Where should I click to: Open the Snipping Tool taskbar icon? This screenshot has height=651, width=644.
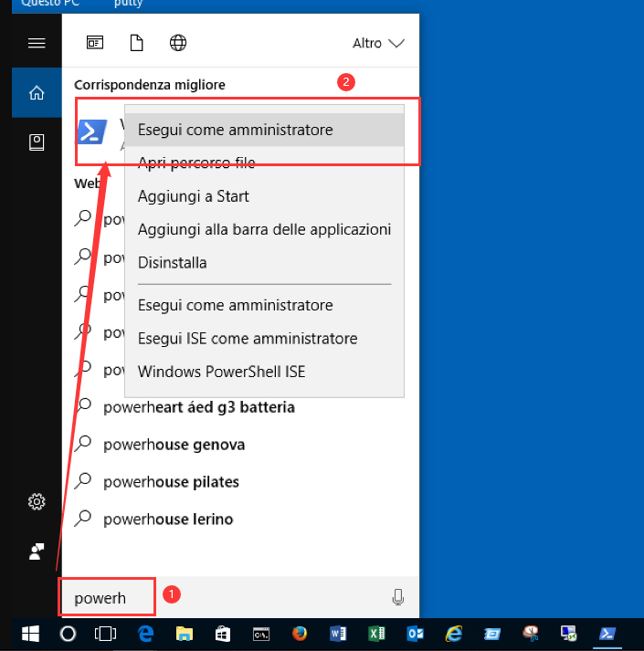point(531,634)
